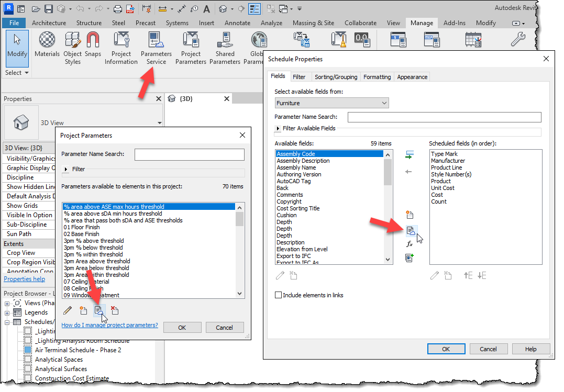Click Parameter Name Search field in Project Parameters

click(189, 154)
